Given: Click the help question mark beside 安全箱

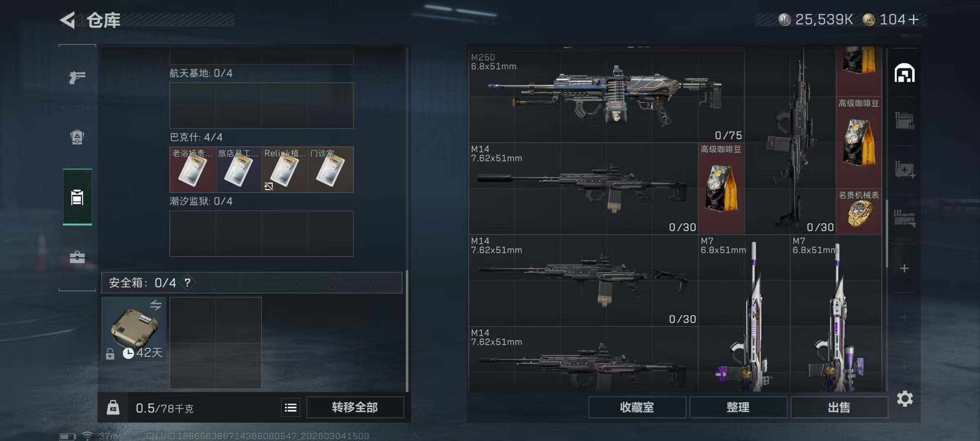Looking at the screenshot, I should click(x=187, y=283).
